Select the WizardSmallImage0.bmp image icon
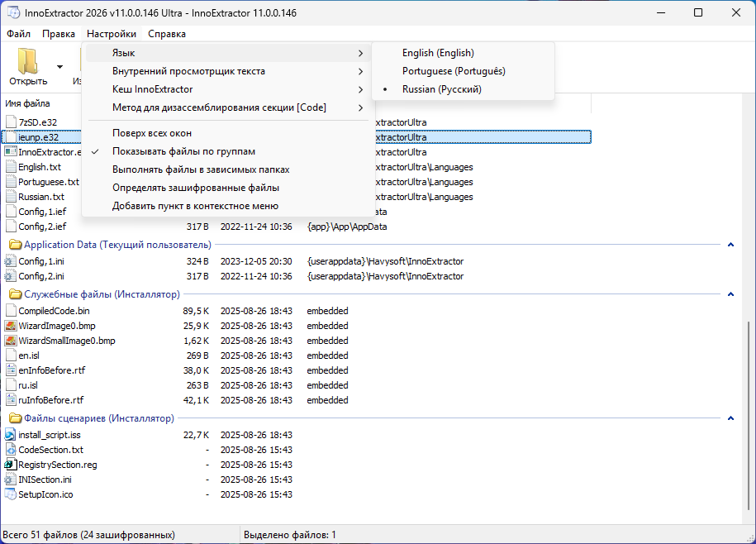The width and height of the screenshot is (756, 544). point(11,341)
